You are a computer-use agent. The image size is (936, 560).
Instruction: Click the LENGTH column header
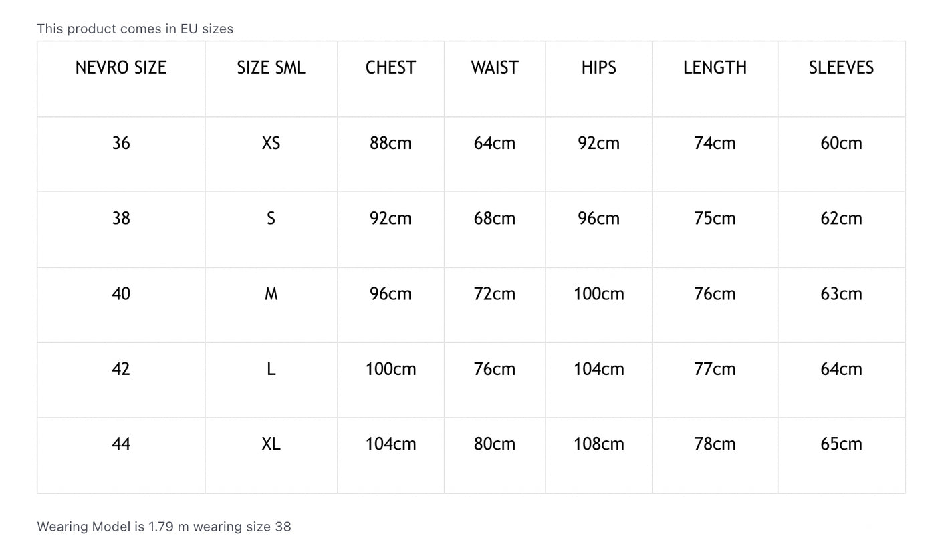(715, 67)
